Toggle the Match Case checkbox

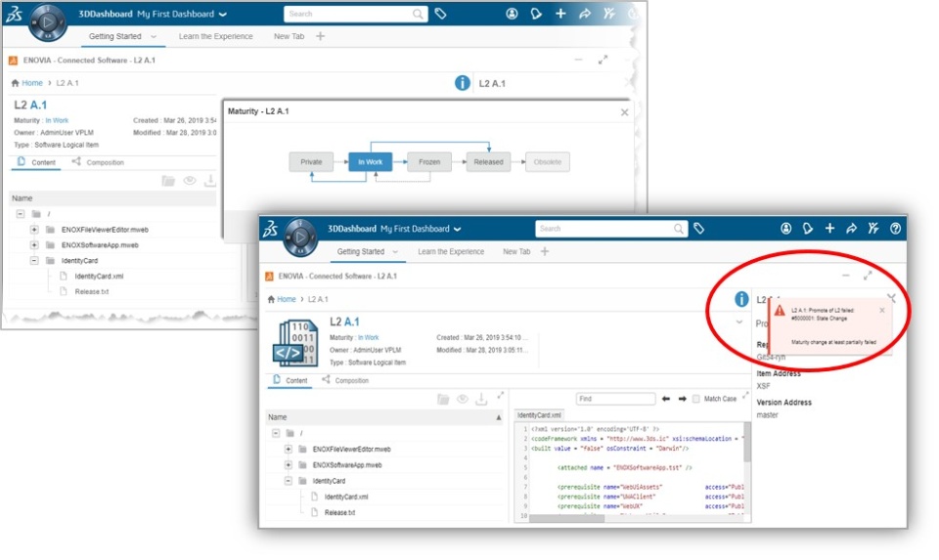pos(695,399)
